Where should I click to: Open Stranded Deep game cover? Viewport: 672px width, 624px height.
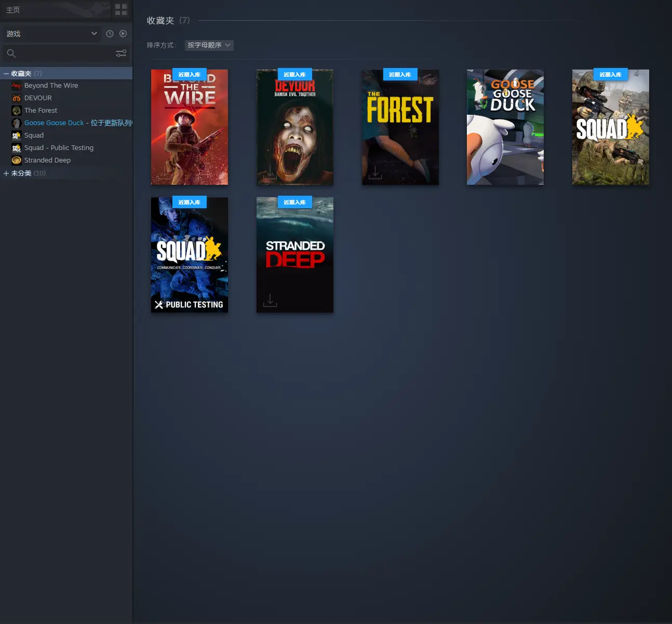click(x=295, y=255)
